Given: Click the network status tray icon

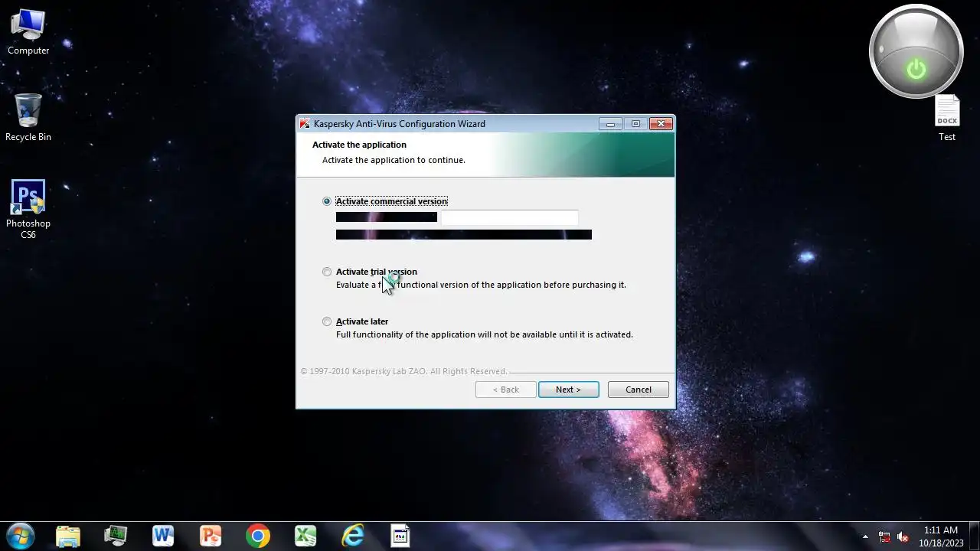Looking at the screenshot, I should 884,536.
